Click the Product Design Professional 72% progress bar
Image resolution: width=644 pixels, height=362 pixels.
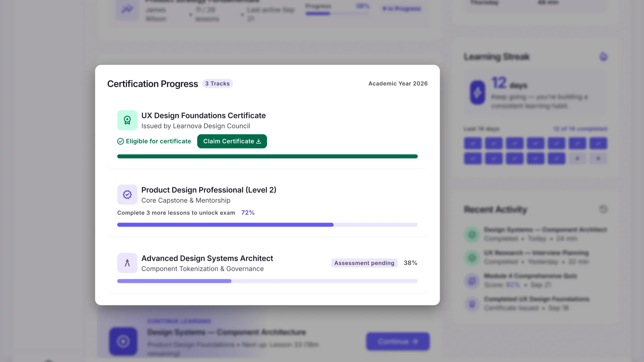tap(267, 225)
